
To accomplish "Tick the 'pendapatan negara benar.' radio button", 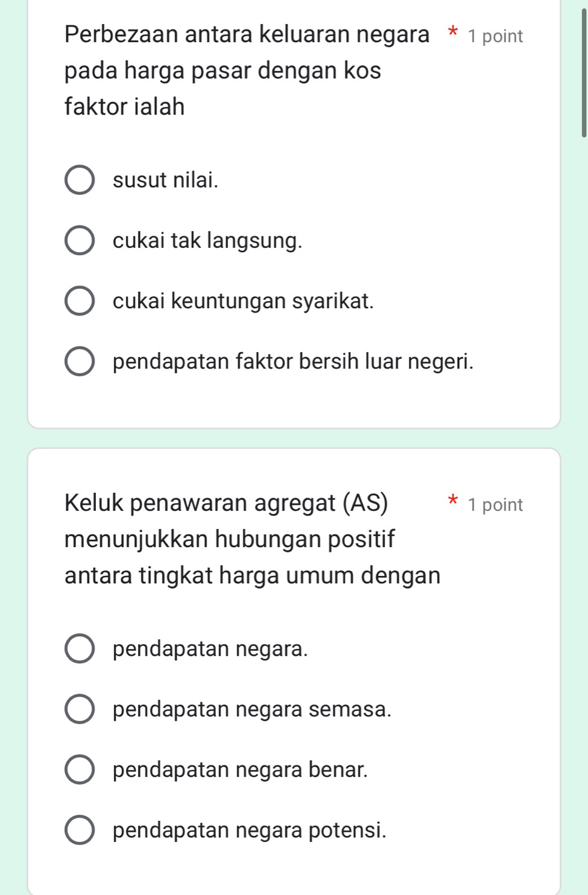I will coord(79,770).
